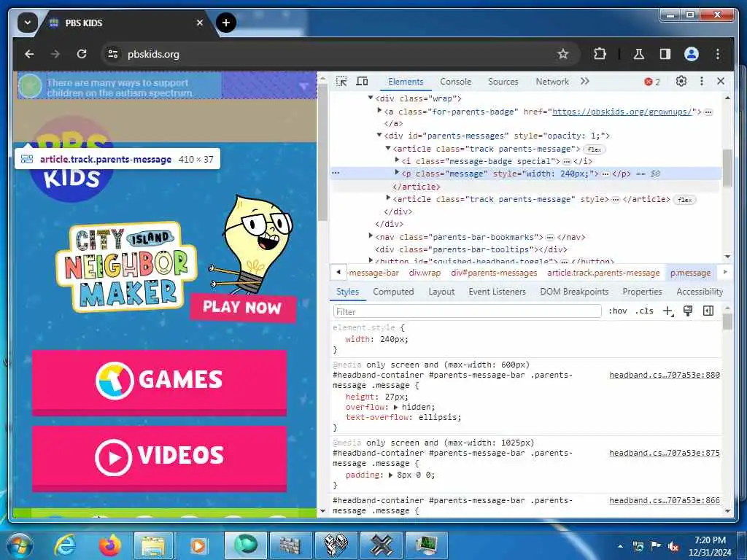Open a new tab with plus button
This screenshot has height=560, width=747.
pos(226,23)
